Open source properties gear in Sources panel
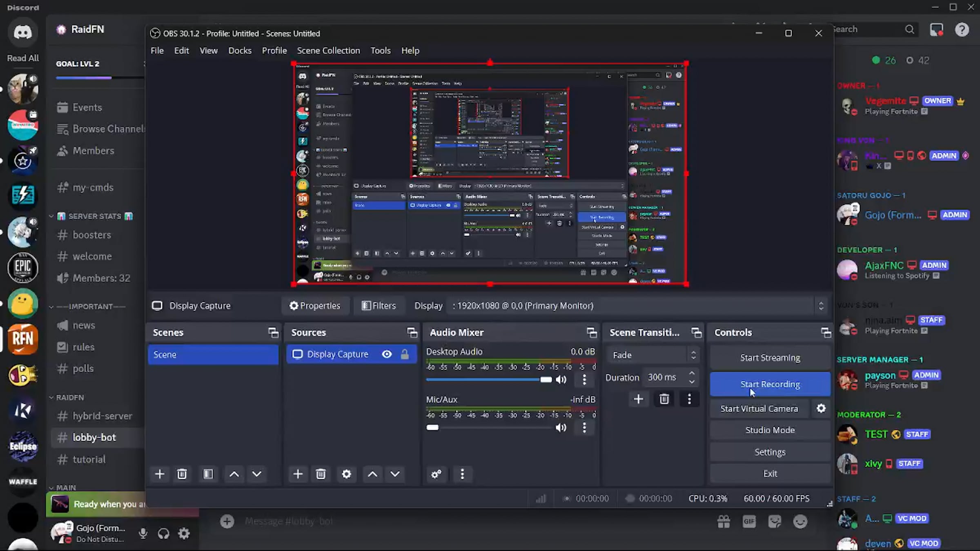This screenshot has width=980, height=551. (x=346, y=474)
